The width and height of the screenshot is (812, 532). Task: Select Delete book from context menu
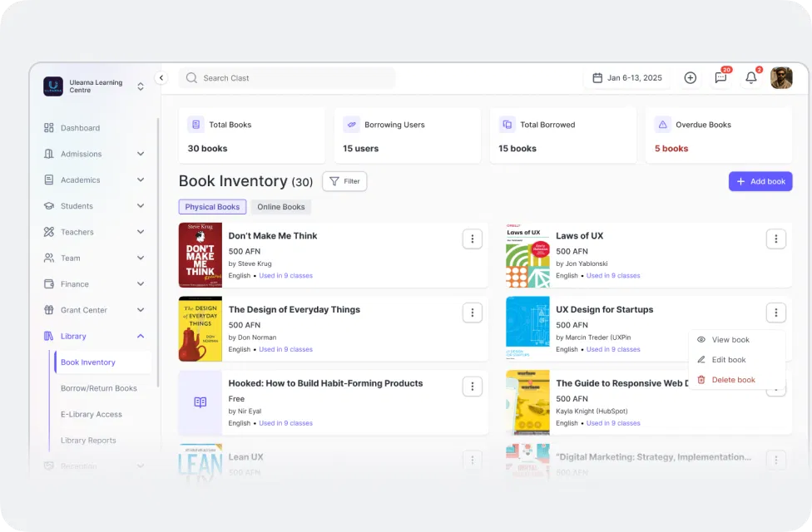pos(733,379)
